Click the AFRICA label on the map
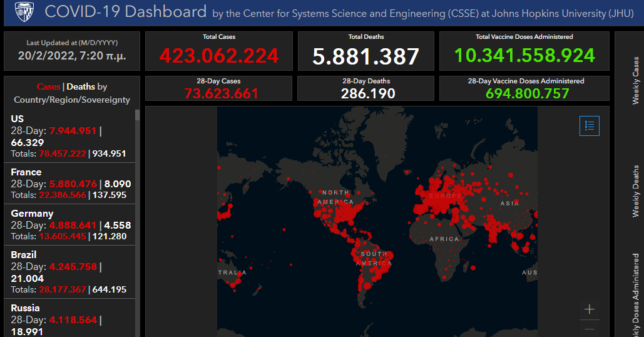 (x=444, y=239)
